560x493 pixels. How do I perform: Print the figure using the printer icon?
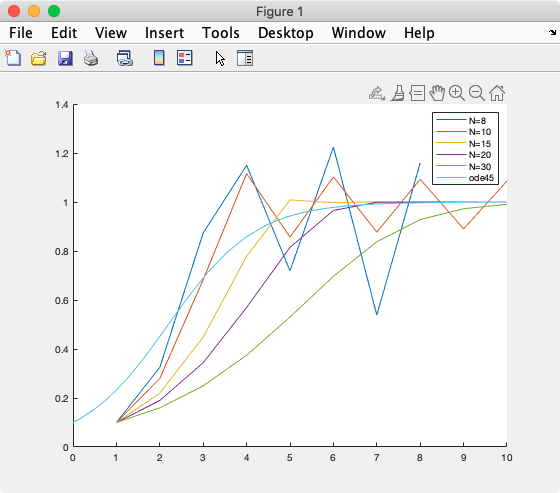[x=91, y=58]
